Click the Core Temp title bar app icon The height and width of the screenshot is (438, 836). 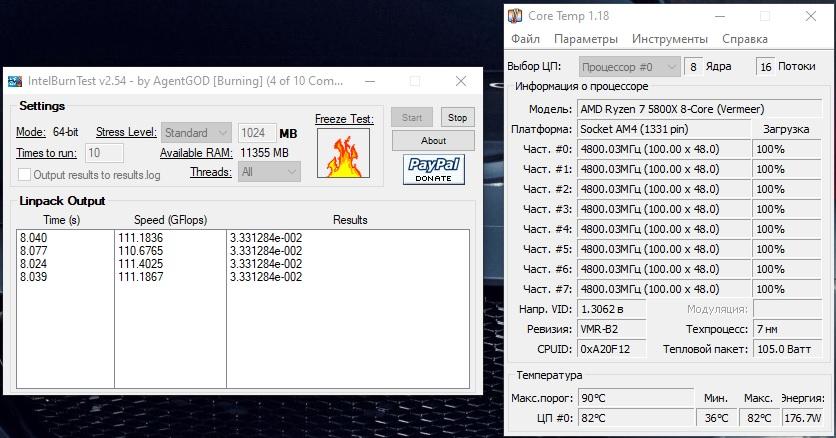point(515,16)
